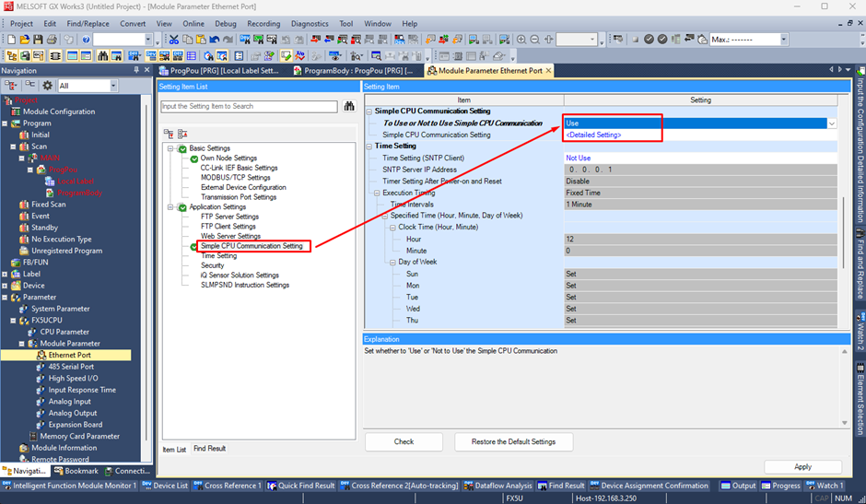Click the binoculars search button beside search field
This screenshot has width=866, height=504.
click(x=349, y=106)
